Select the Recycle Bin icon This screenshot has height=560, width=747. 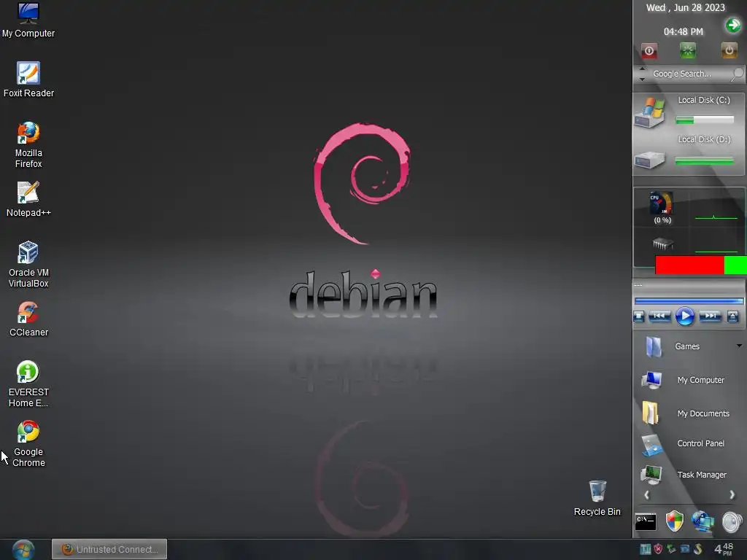point(597,498)
